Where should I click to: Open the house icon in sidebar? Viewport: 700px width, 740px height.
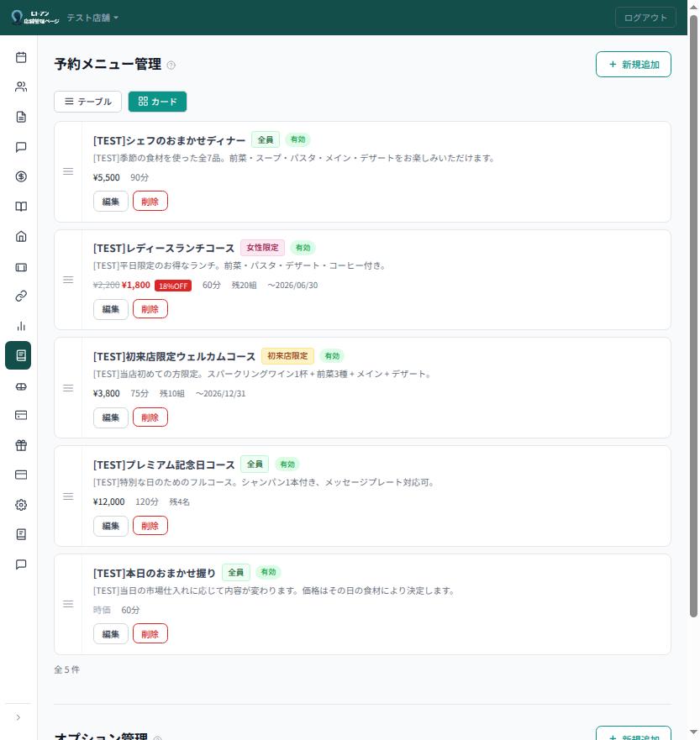(x=21, y=236)
